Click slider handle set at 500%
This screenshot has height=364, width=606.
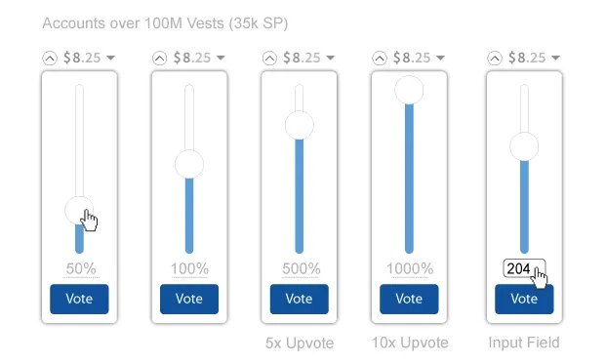click(300, 125)
